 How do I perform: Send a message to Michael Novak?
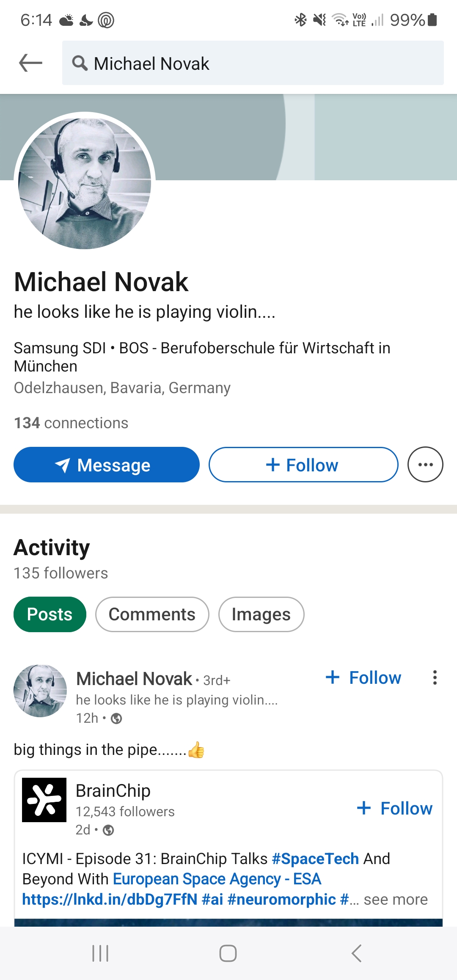(107, 465)
